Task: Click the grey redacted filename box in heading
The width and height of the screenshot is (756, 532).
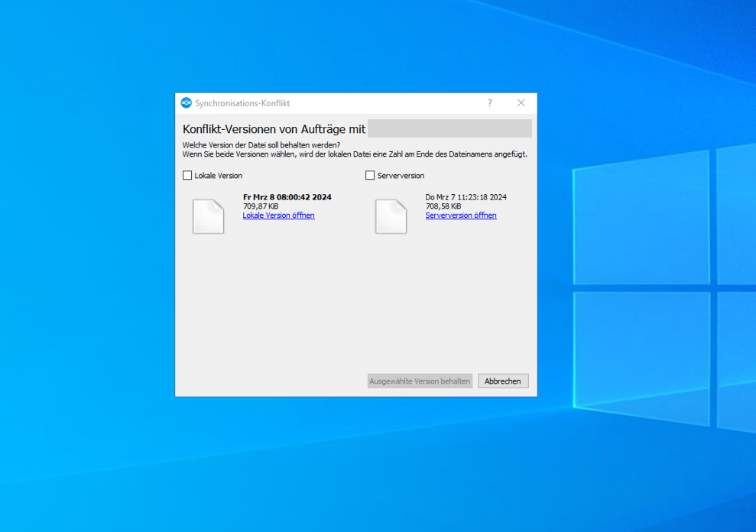Action: click(449, 128)
